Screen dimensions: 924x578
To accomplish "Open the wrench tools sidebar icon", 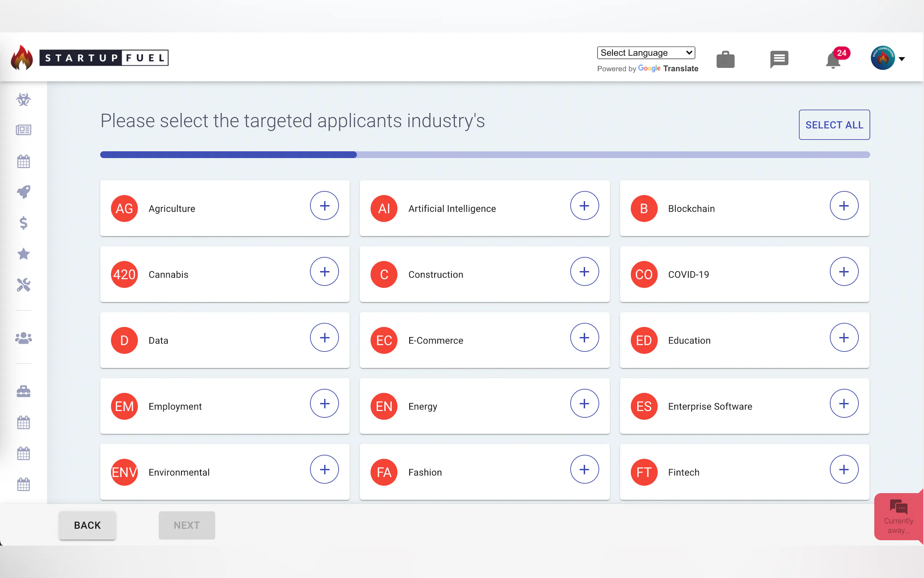I will tap(23, 285).
